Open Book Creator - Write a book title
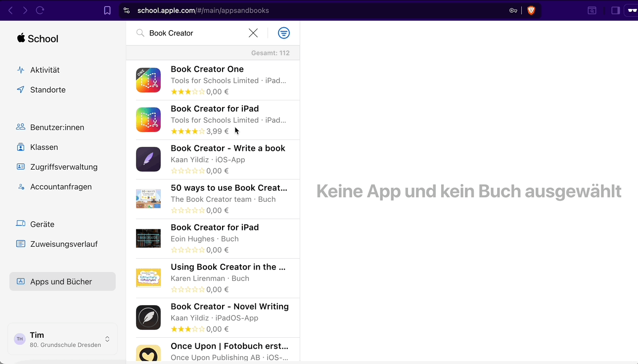 click(228, 148)
